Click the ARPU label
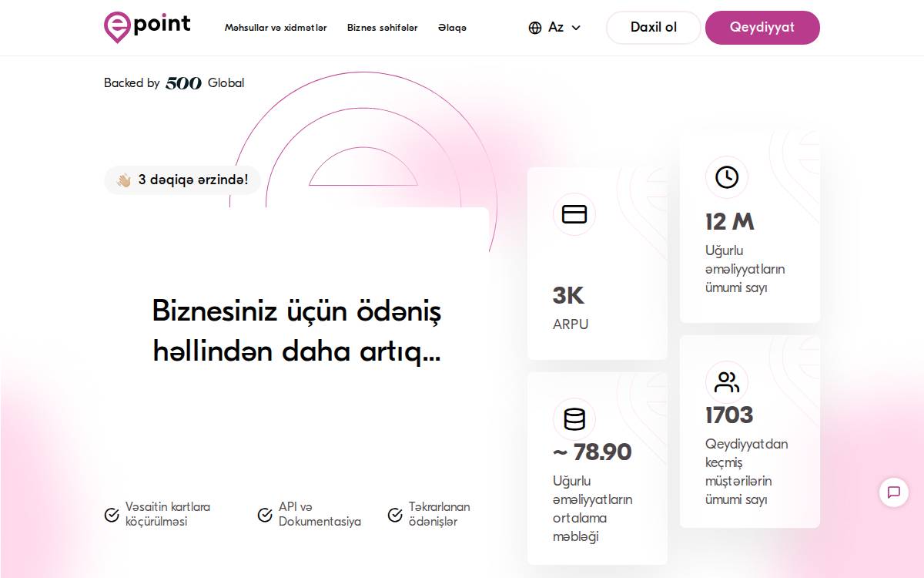 click(571, 324)
